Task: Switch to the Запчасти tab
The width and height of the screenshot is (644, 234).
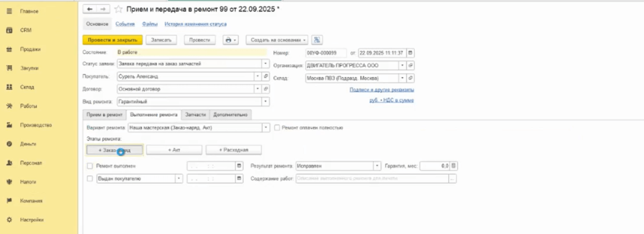Action: point(195,115)
